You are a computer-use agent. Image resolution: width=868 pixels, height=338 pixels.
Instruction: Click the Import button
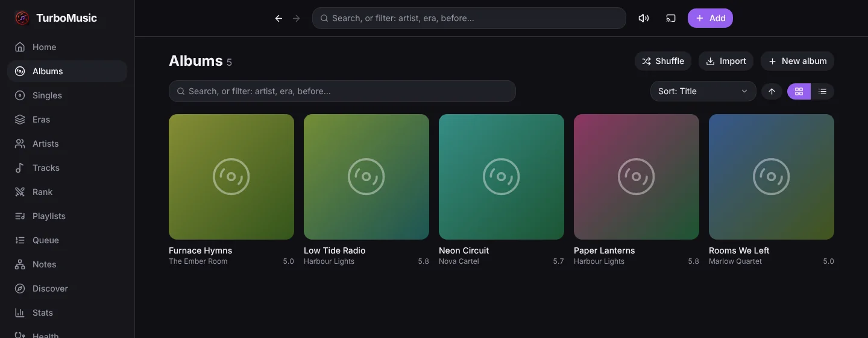click(x=726, y=61)
